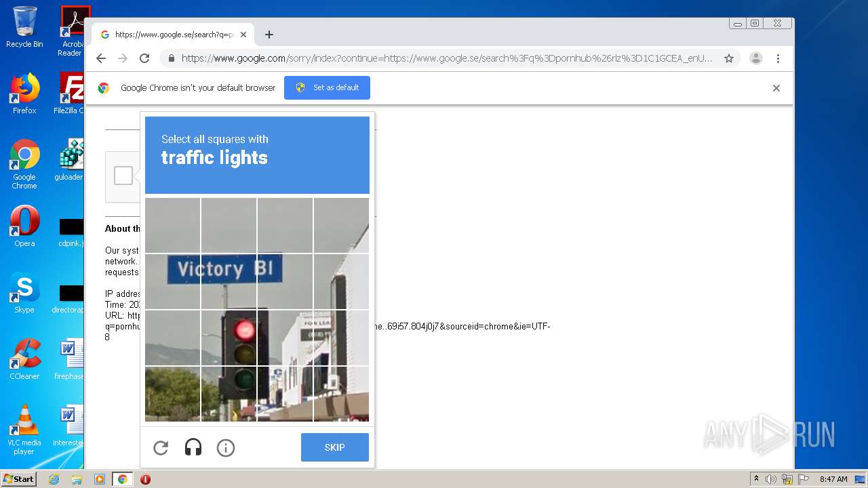
Task: Launch Skype desktop shortcut
Action: [x=24, y=293]
